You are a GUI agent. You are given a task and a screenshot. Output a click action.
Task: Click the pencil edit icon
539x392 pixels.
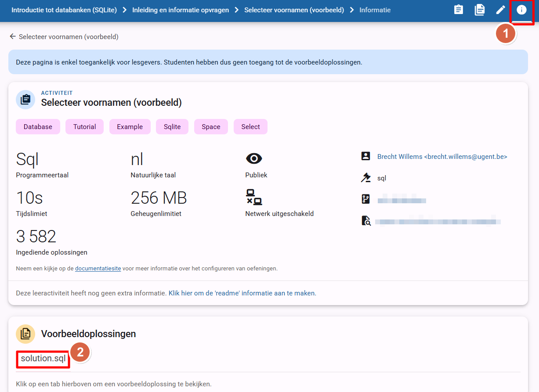pyautogui.click(x=501, y=10)
